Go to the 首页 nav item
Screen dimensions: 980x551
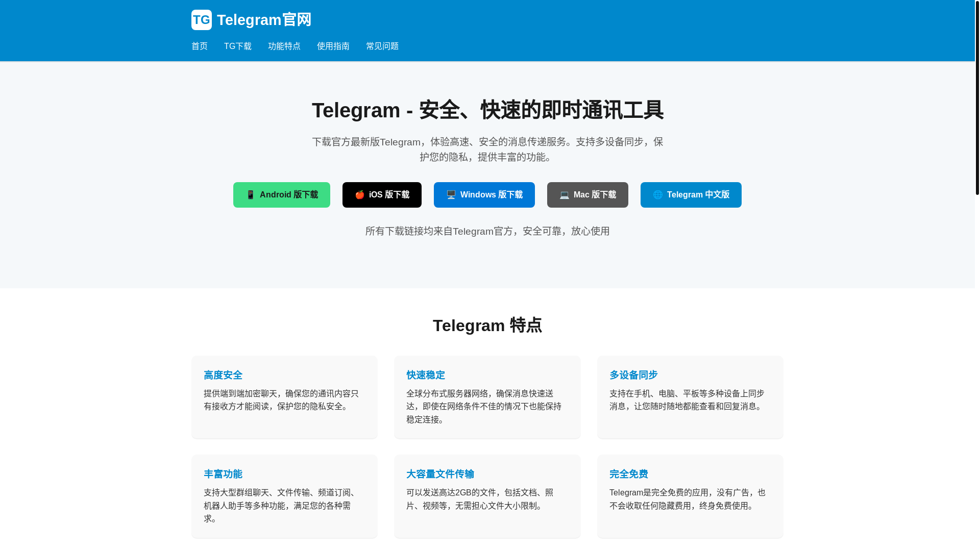200,46
